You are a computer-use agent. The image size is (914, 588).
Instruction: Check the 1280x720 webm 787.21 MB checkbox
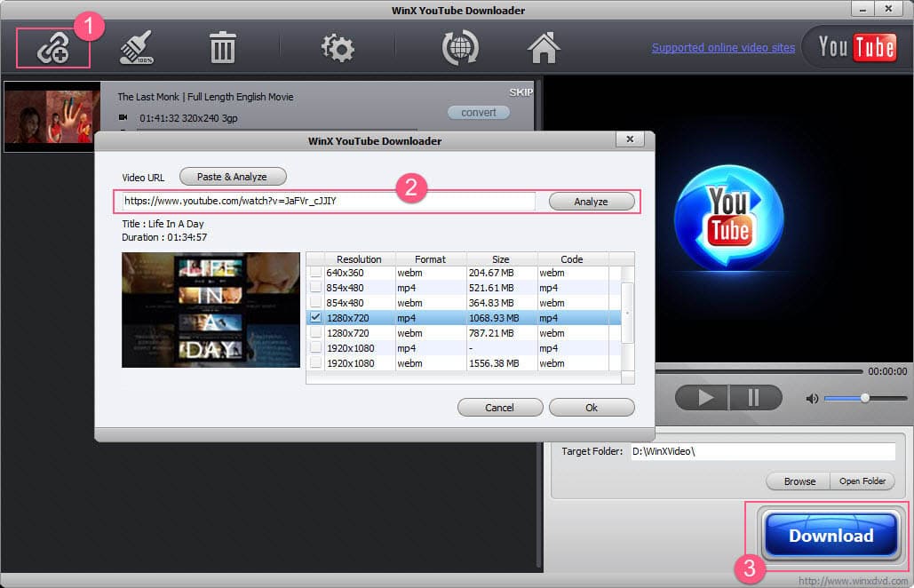pyautogui.click(x=315, y=333)
